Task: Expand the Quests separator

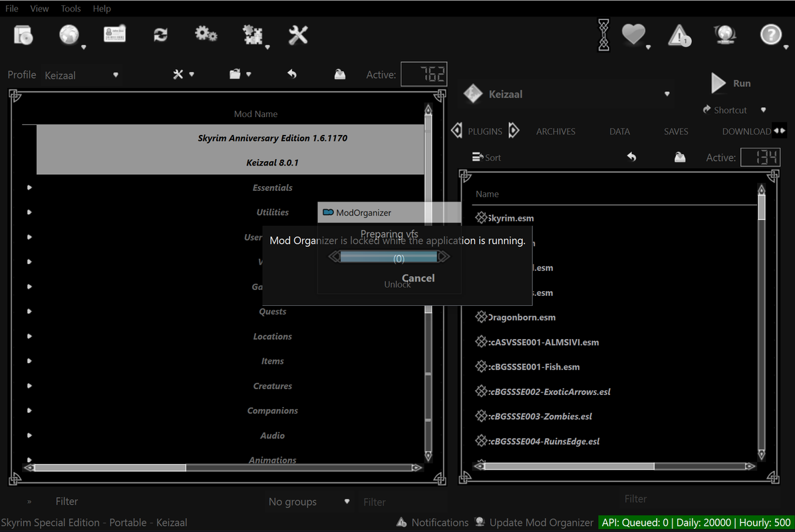Action: coord(29,311)
